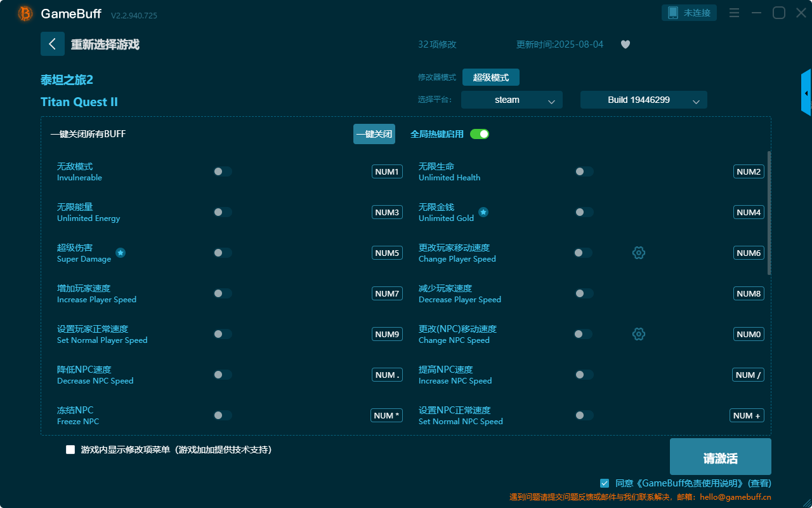This screenshot has width=812, height=508.
Task: Click the NUM5 hotkey box
Action: coord(387,253)
